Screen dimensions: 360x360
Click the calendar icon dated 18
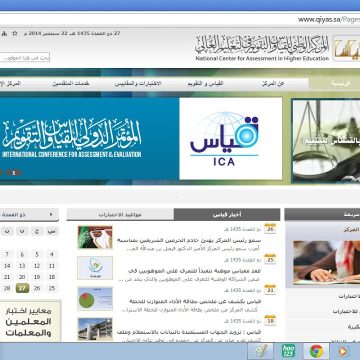[x=270, y=320]
